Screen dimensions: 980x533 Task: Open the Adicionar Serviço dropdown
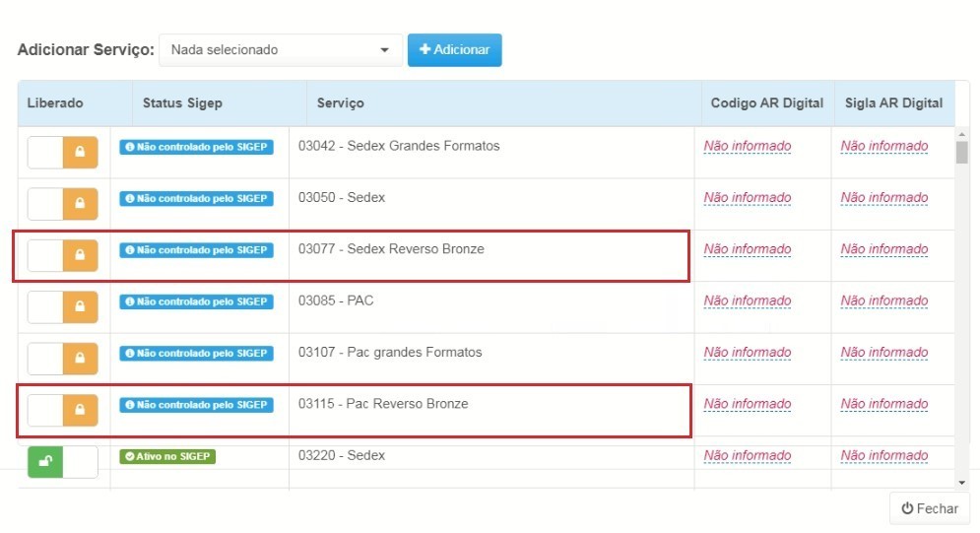tap(281, 50)
